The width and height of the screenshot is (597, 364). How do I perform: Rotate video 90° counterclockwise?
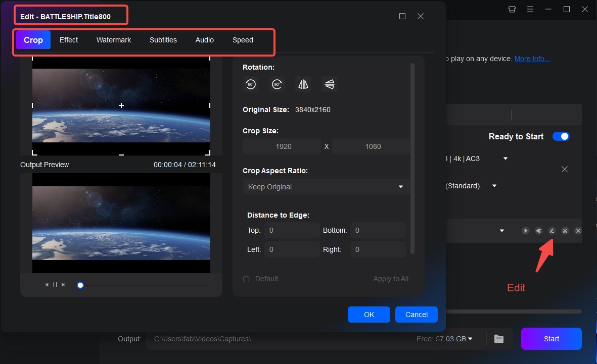(x=251, y=84)
